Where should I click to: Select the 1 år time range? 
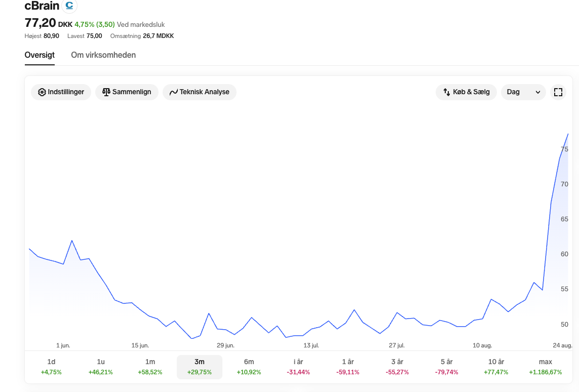(x=348, y=367)
